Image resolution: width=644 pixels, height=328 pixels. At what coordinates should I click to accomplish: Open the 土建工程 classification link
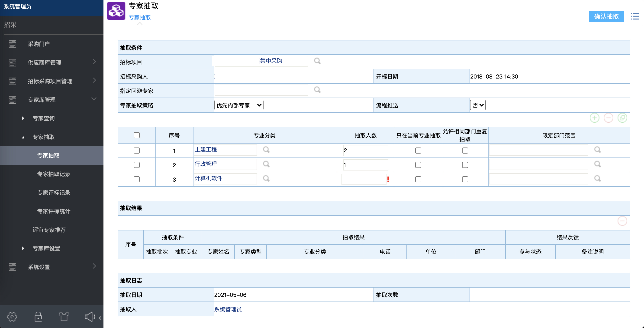[206, 149]
